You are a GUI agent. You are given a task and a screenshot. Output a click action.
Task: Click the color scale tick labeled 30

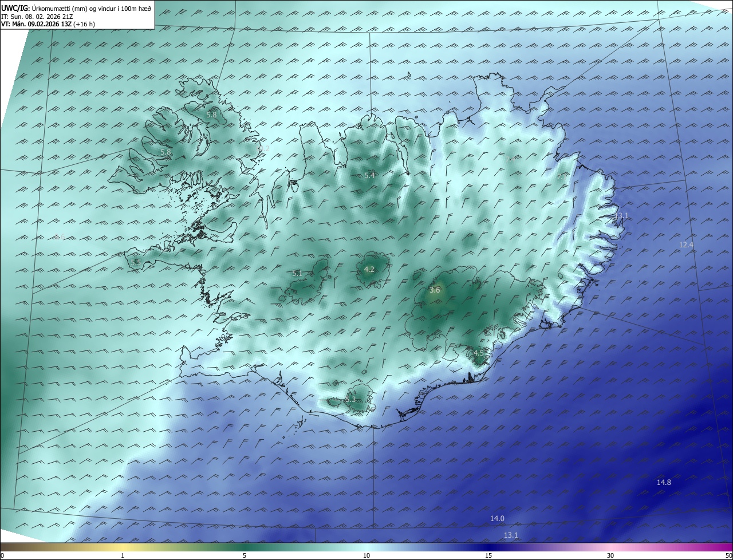(x=610, y=555)
